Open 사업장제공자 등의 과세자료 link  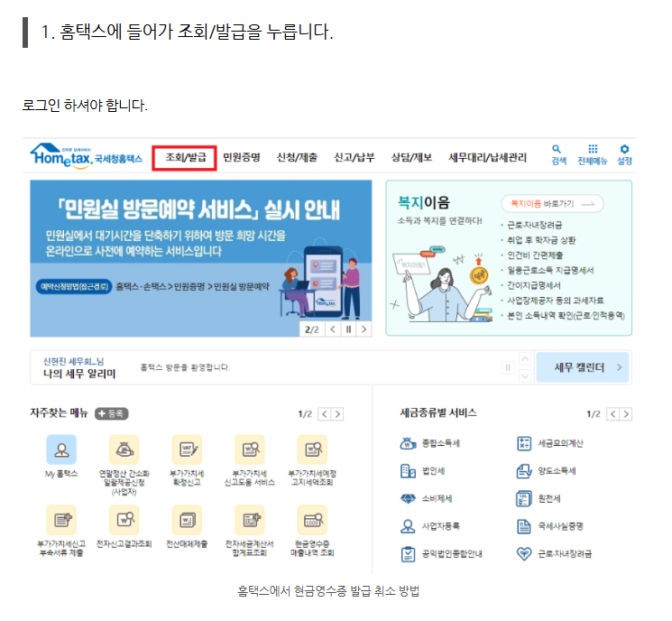[556, 301]
